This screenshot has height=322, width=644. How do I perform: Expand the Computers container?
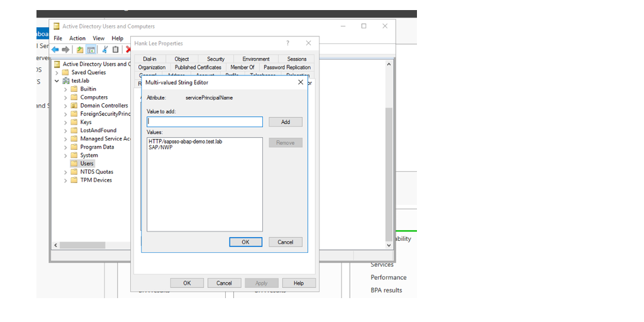tap(65, 97)
